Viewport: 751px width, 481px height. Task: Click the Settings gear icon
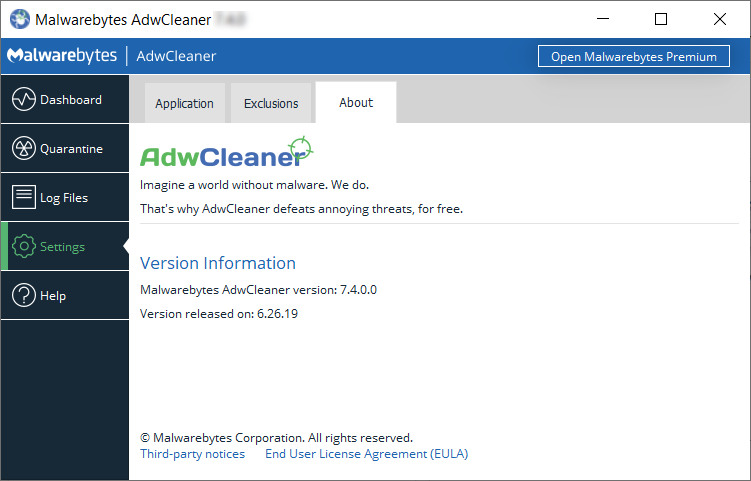click(23, 246)
